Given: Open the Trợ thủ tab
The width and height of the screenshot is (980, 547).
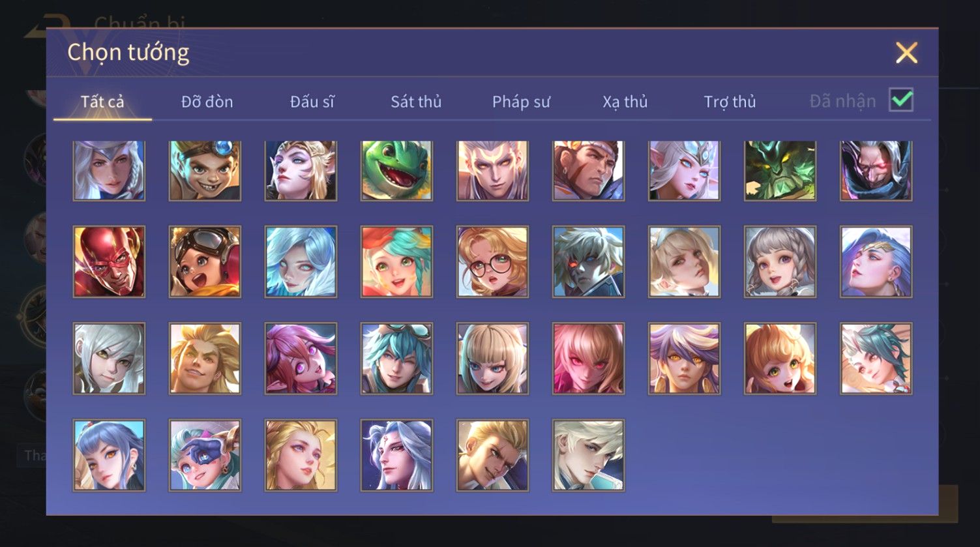Looking at the screenshot, I should [x=730, y=102].
